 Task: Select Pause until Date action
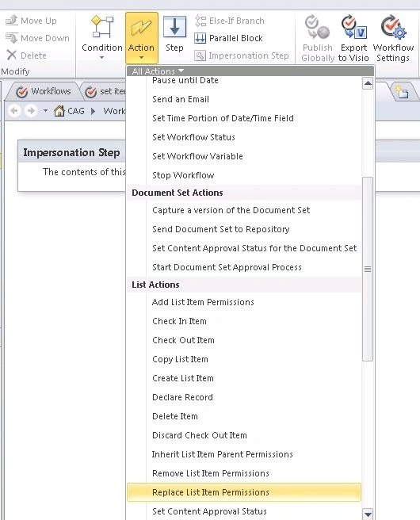point(185,80)
